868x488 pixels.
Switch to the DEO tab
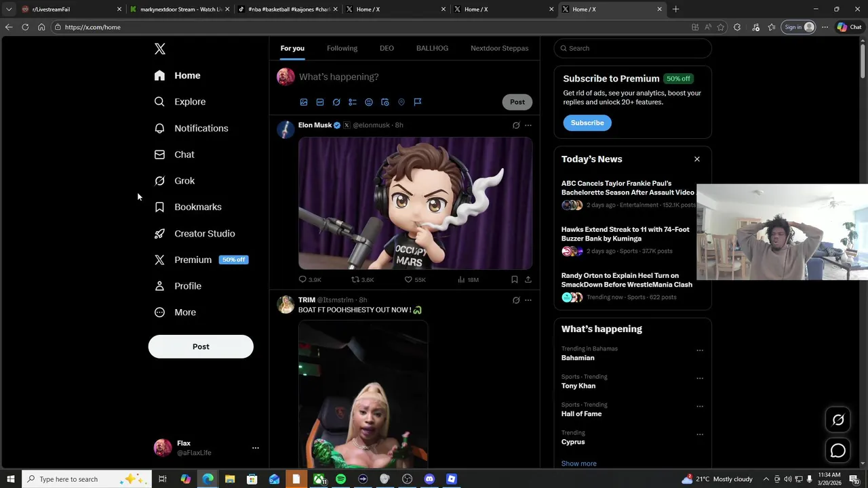coord(387,48)
